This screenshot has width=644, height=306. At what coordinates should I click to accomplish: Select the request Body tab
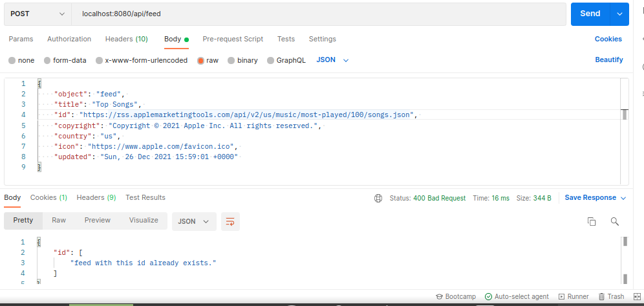click(x=177, y=39)
